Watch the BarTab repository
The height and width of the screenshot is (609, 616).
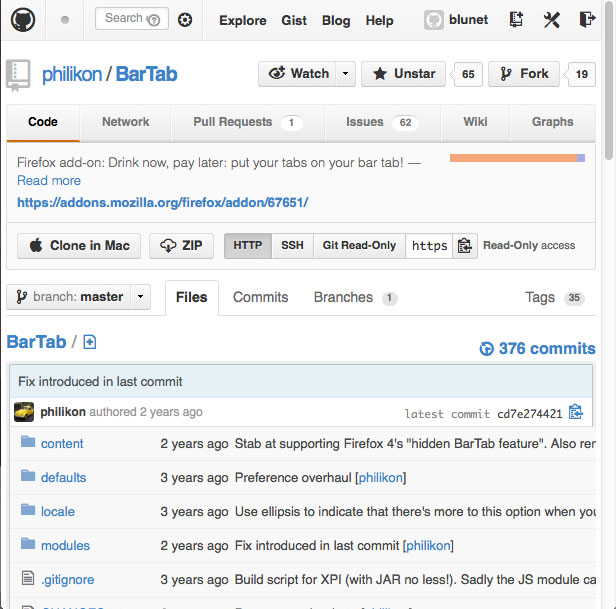(297, 74)
